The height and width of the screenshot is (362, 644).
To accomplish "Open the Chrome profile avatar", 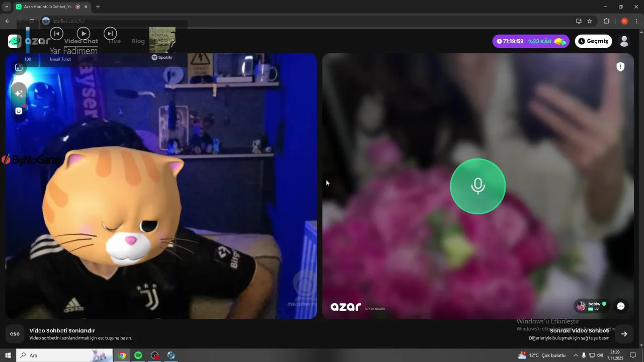I will pos(624,21).
